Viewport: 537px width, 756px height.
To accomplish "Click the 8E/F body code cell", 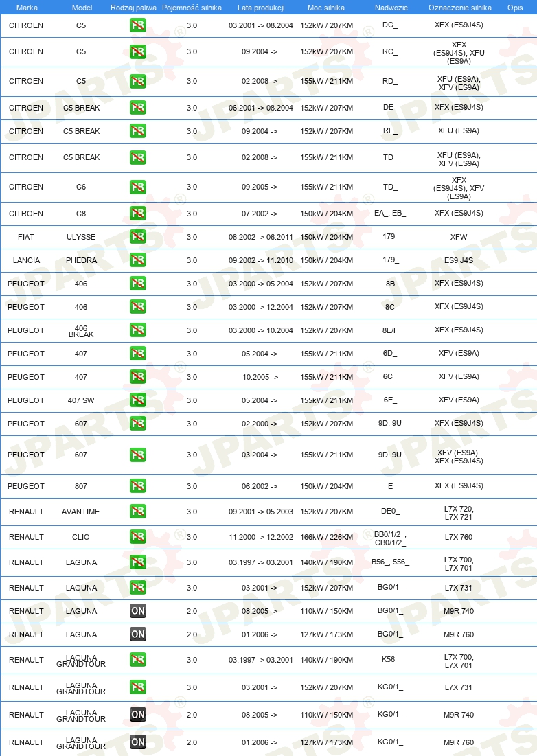I will (391, 330).
